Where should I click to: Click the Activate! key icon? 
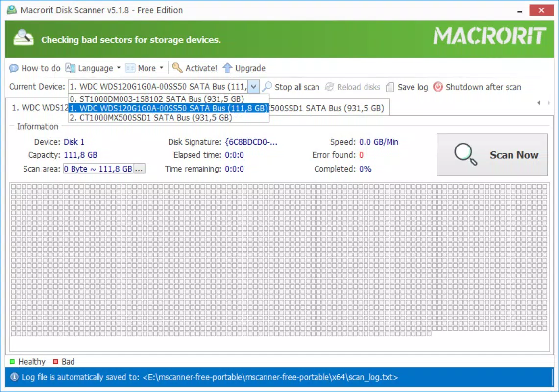tap(177, 68)
